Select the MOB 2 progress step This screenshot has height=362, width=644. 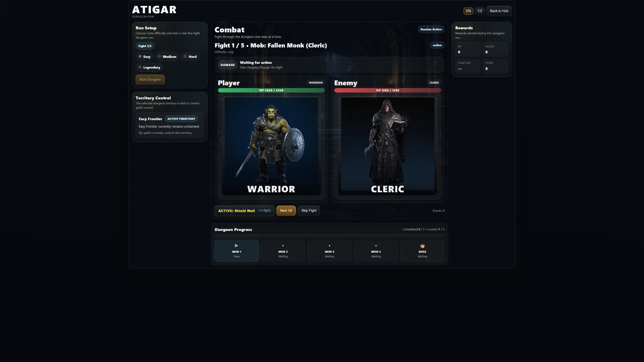coord(283,251)
